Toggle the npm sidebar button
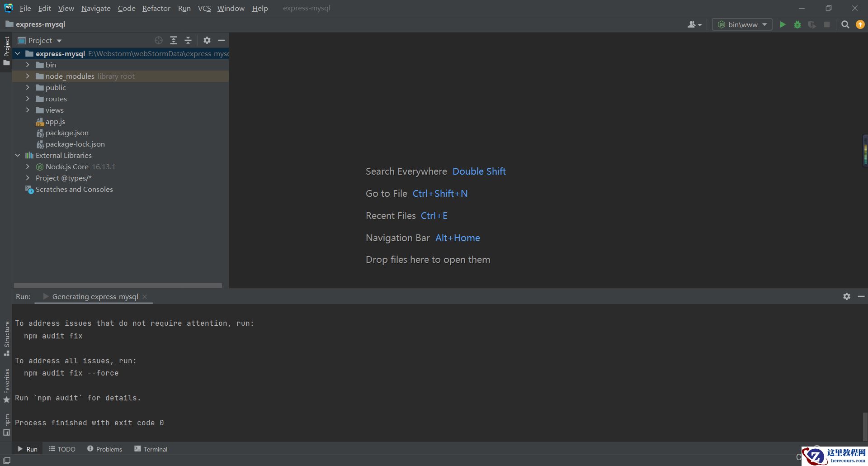Viewport: 868px width, 466px height. click(x=6, y=425)
